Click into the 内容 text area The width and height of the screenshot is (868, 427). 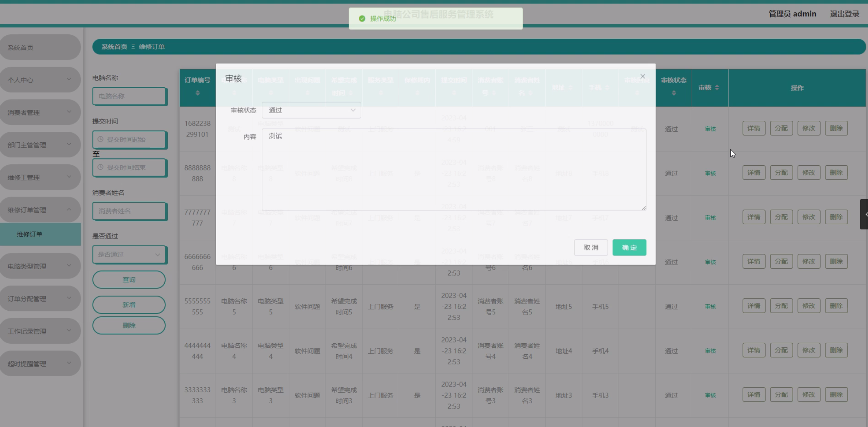click(454, 170)
